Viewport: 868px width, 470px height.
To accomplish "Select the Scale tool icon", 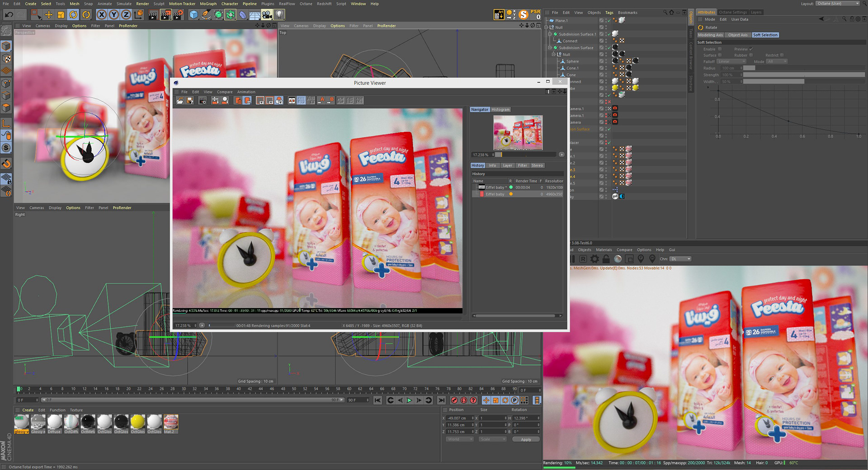I will (x=61, y=15).
